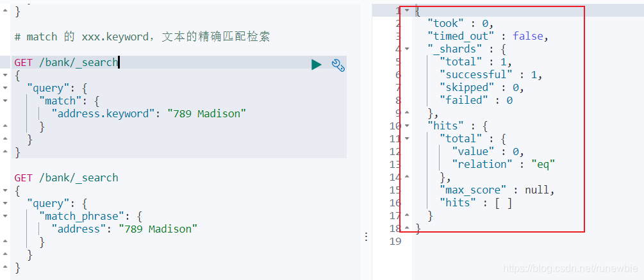This screenshot has height=280, width=644.
Task: Click the "match": { line in the first query
Action: [x=69, y=101]
